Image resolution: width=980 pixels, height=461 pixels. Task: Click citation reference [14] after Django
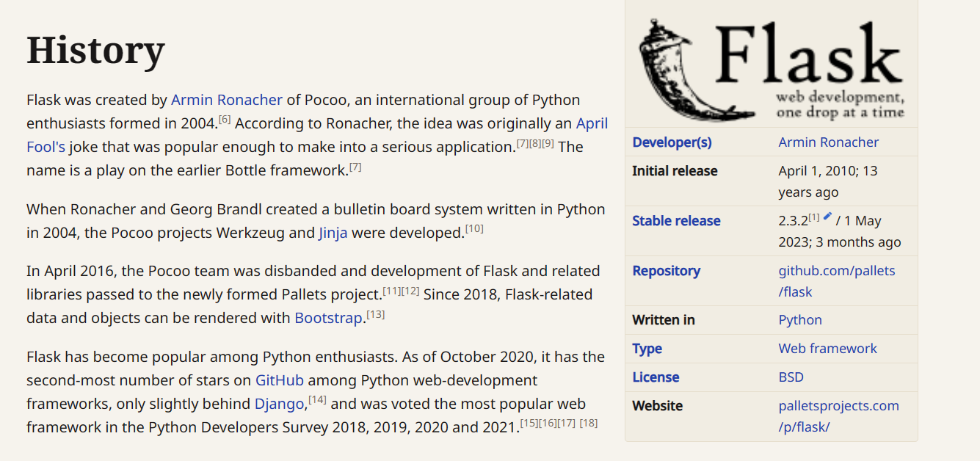[x=317, y=399]
